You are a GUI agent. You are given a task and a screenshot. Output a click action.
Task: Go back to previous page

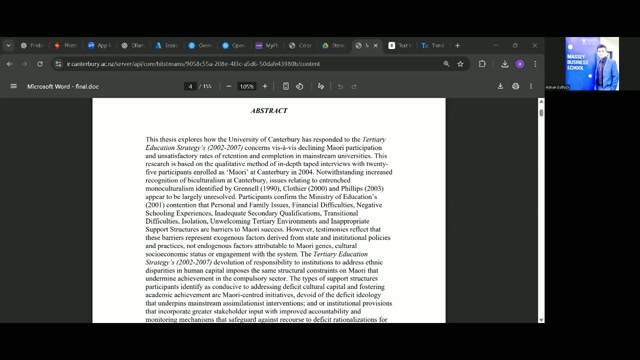click(x=9, y=64)
